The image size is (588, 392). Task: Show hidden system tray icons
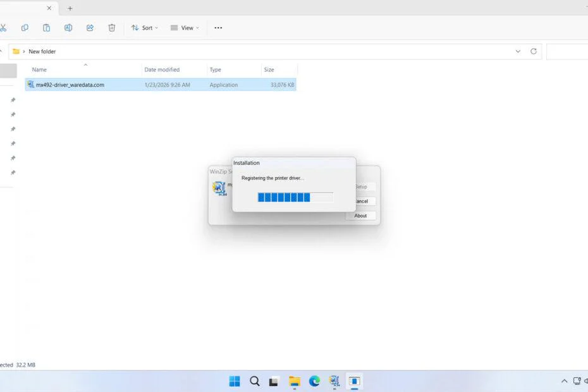coord(564,381)
